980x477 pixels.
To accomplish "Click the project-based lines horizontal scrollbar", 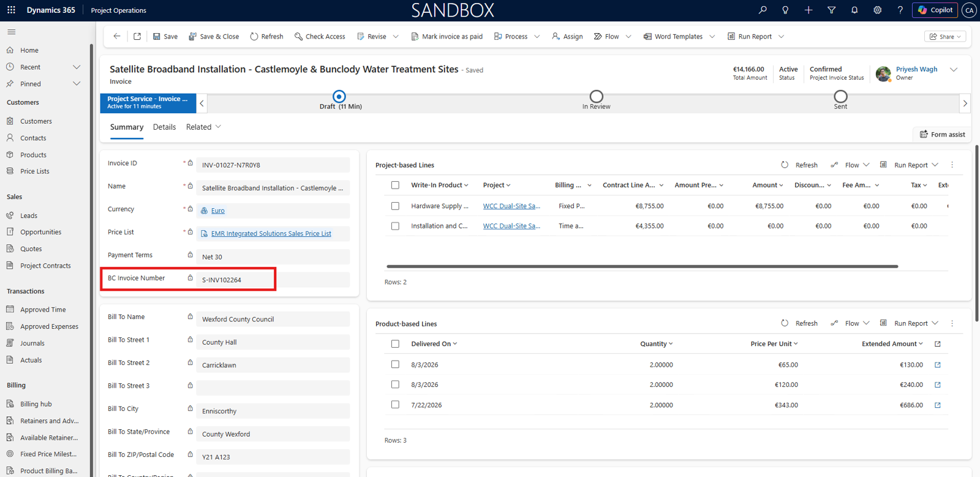I will (642, 266).
